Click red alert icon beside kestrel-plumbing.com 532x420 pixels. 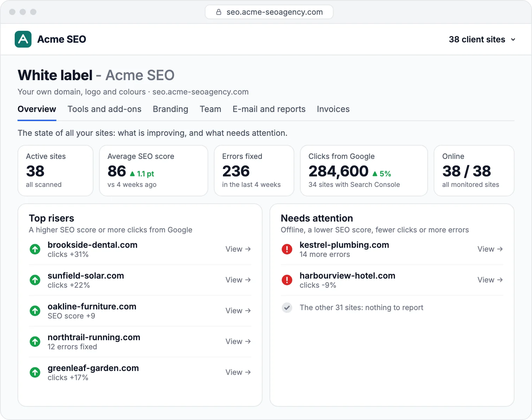coord(287,249)
